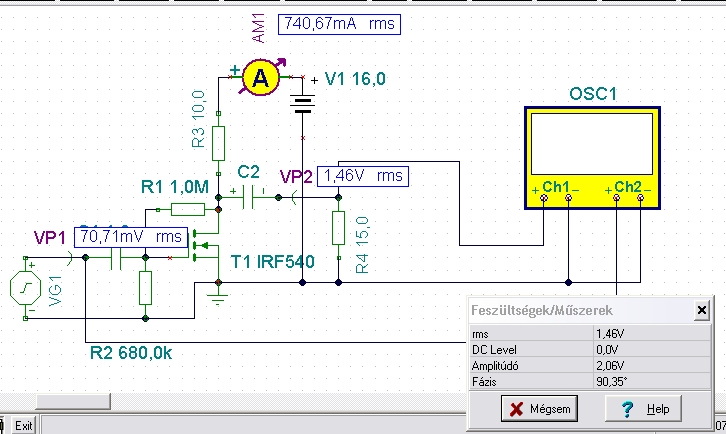Image resolution: width=726 pixels, height=434 pixels.
Task: Click the VP2 voltage pin marker
Action: pyautogui.click(x=294, y=198)
